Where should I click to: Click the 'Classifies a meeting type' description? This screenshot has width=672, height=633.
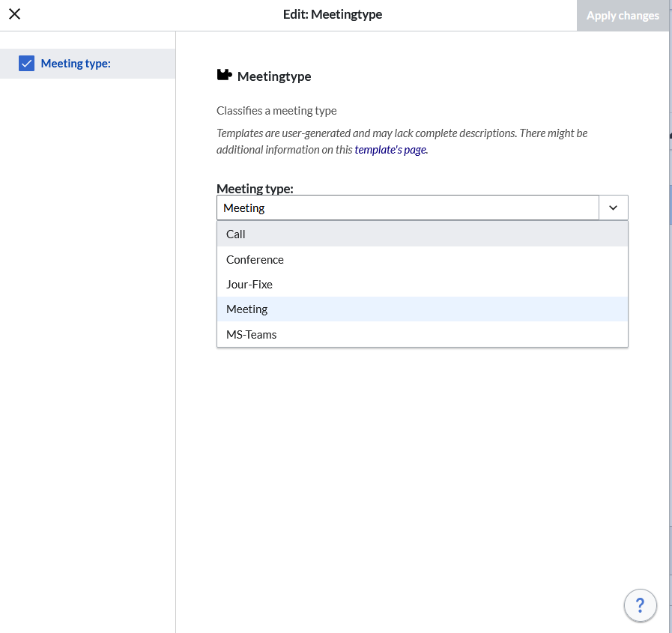coord(276,111)
